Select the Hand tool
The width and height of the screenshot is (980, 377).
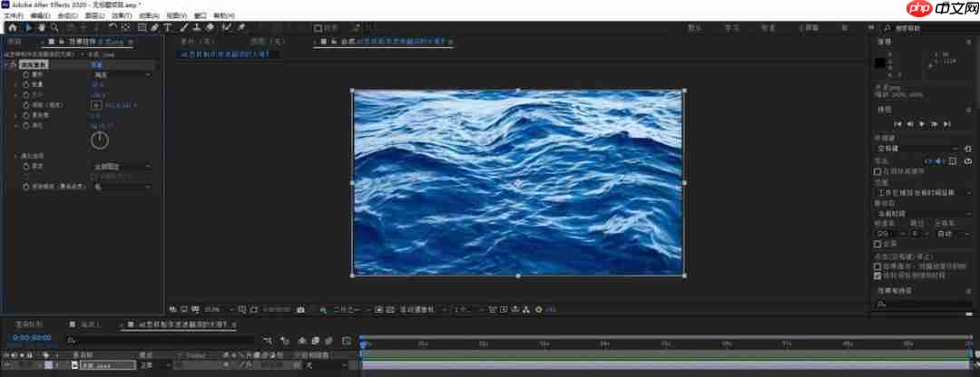[42, 27]
